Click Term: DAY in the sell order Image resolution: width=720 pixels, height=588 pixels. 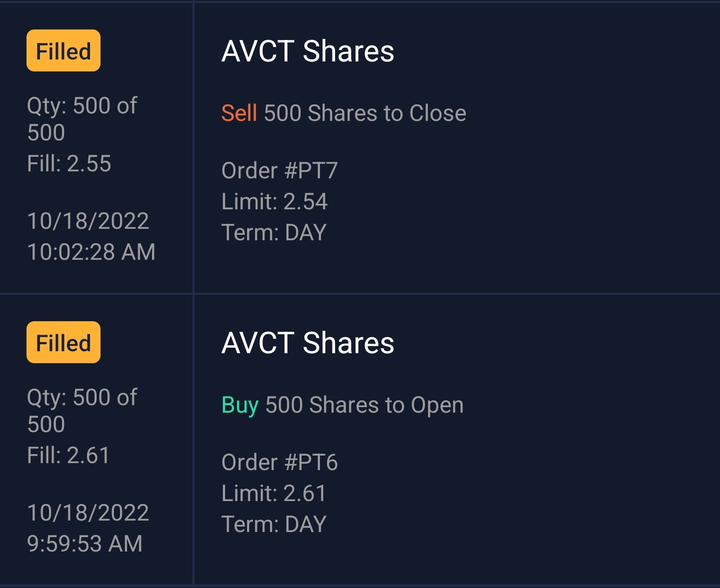coord(274,233)
